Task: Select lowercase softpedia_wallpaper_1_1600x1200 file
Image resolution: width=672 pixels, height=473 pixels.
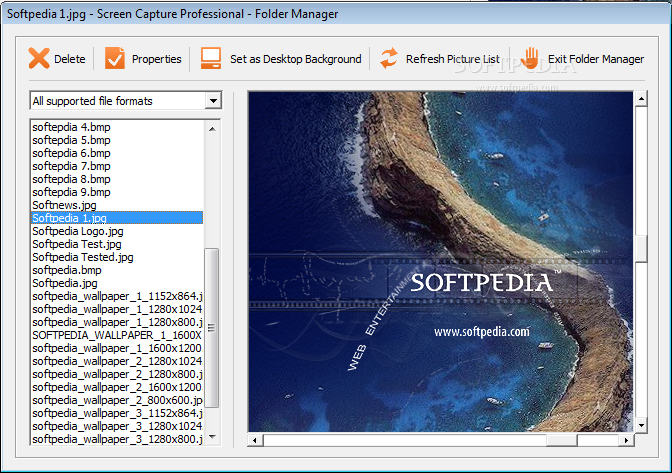Action: pyautogui.click(x=117, y=348)
